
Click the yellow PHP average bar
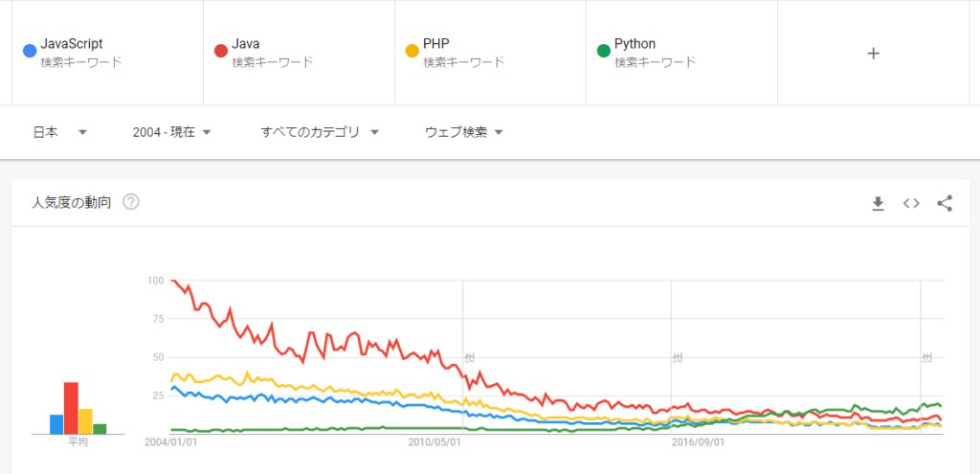pyautogui.click(x=85, y=421)
